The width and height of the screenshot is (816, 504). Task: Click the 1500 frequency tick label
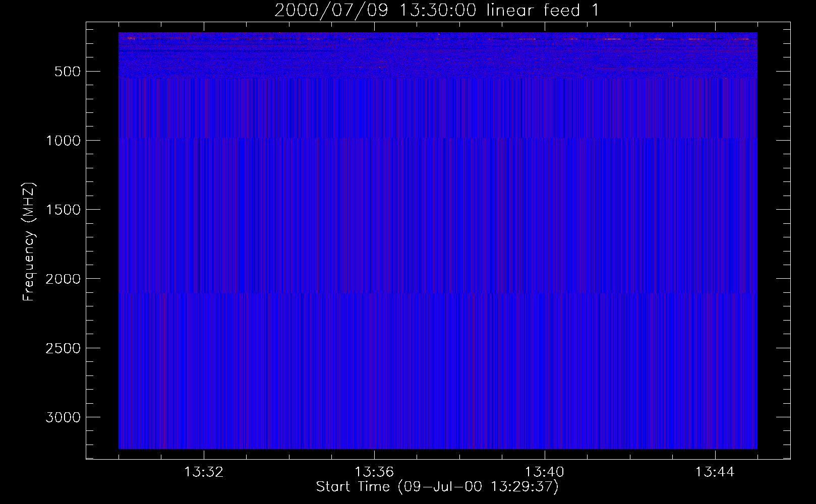click(63, 210)
